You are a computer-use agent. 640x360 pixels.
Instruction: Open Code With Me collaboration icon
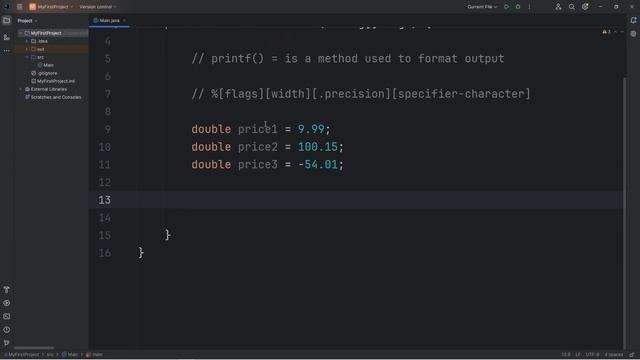pos(558,7)
